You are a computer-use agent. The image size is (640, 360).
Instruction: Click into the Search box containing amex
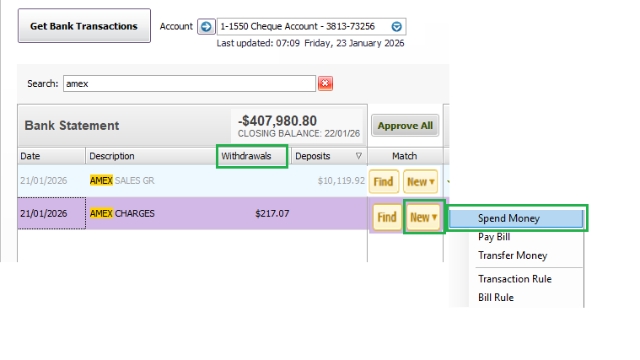(x=189, y=84)
